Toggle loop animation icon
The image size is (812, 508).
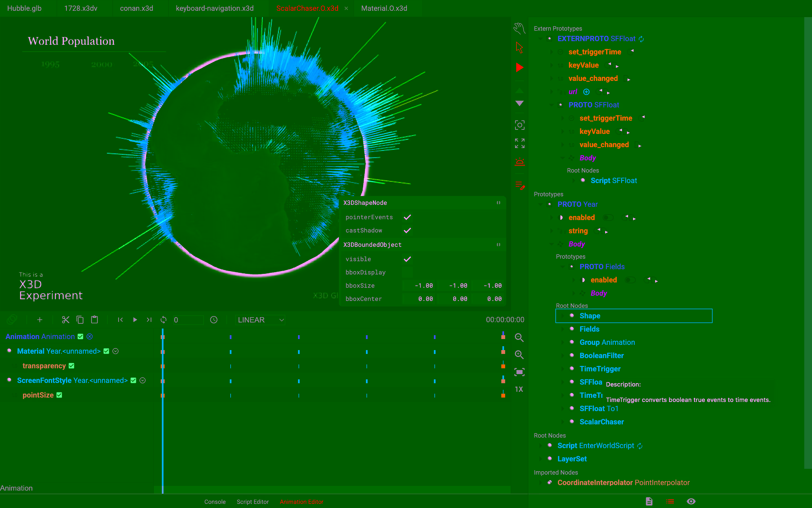pyautogui.click(x=164, y=320)
